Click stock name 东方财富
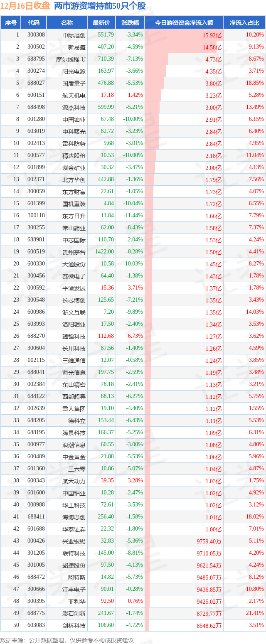266x644 pixels. click(74, 192)
